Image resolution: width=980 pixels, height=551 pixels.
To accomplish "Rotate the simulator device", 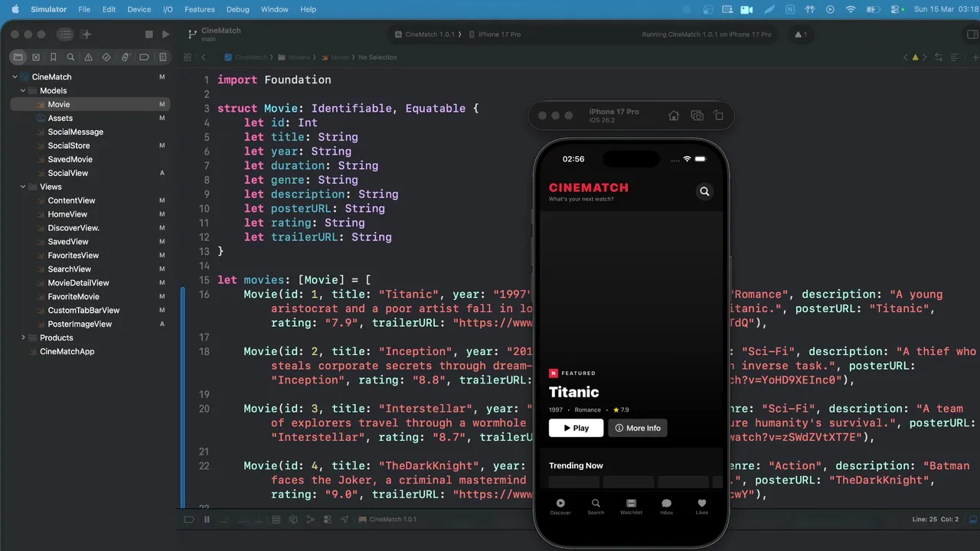I will (x=718, y=116).
